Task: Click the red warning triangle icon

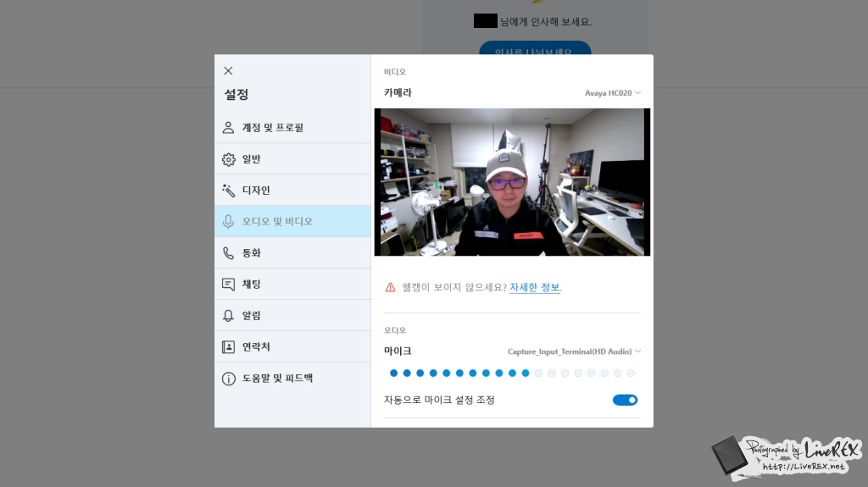Action: click(390, 287)
